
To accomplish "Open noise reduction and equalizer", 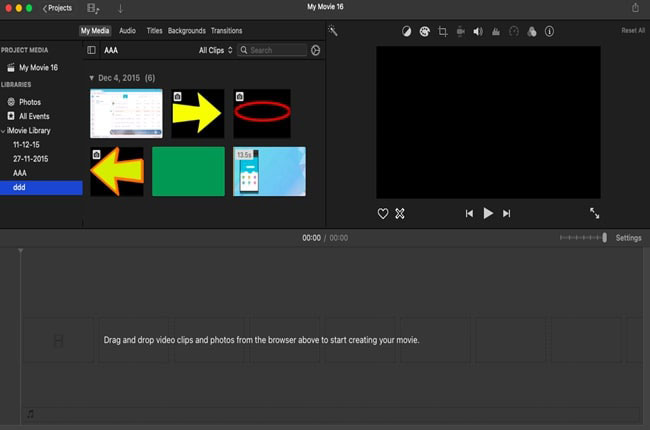I will click(x=496, y=32).
